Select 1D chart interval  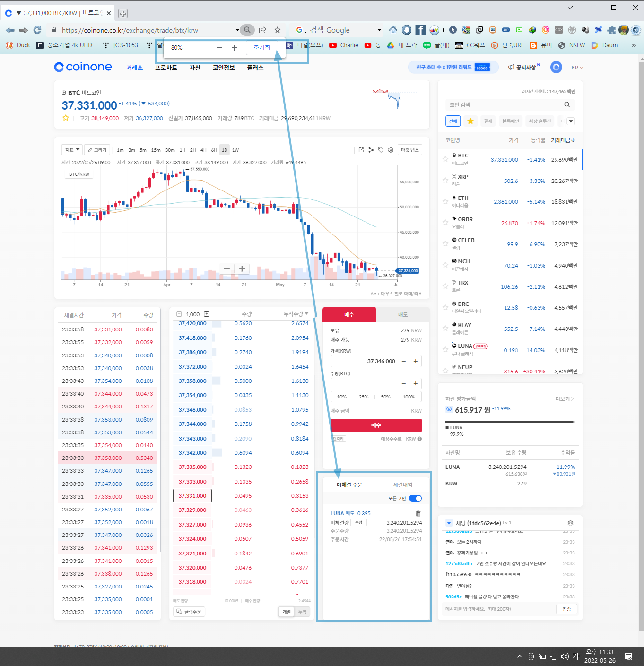click(225, 150)
